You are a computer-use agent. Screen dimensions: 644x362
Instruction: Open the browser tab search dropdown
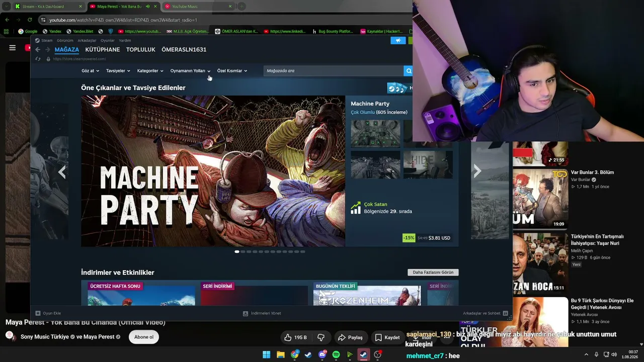[x=7, y=7]
